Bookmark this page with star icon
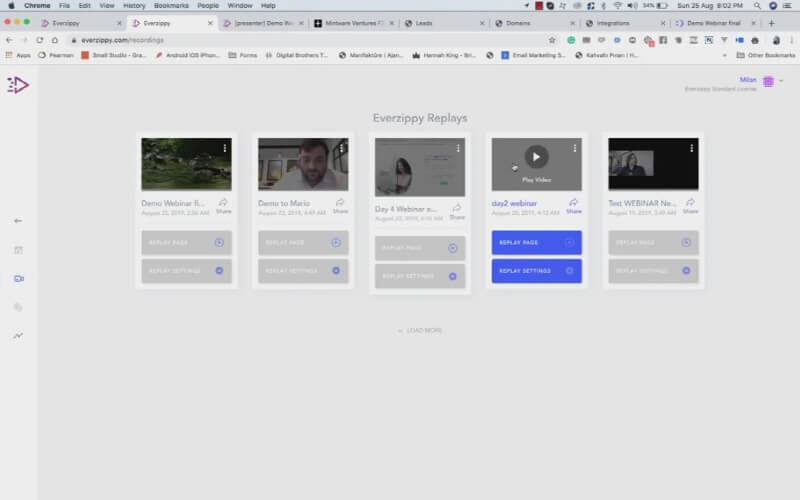The width and height of the screenshot is (800, 500). tap(552, 40)
